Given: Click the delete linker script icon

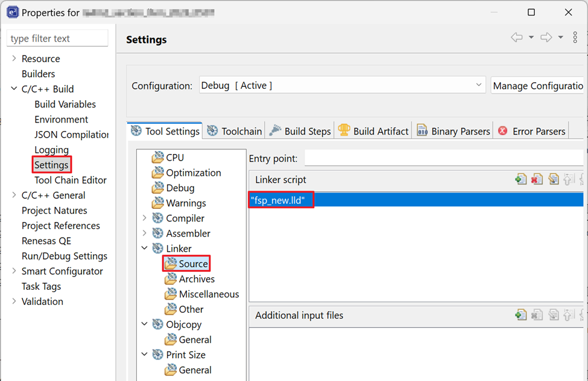Looking at the screenshot, I should (537, 179).
